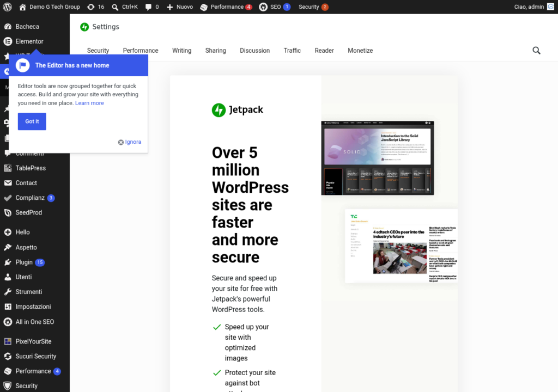Click the Elementor icon in sidebar
558x392 pixels.
click(x=8, y=41)
